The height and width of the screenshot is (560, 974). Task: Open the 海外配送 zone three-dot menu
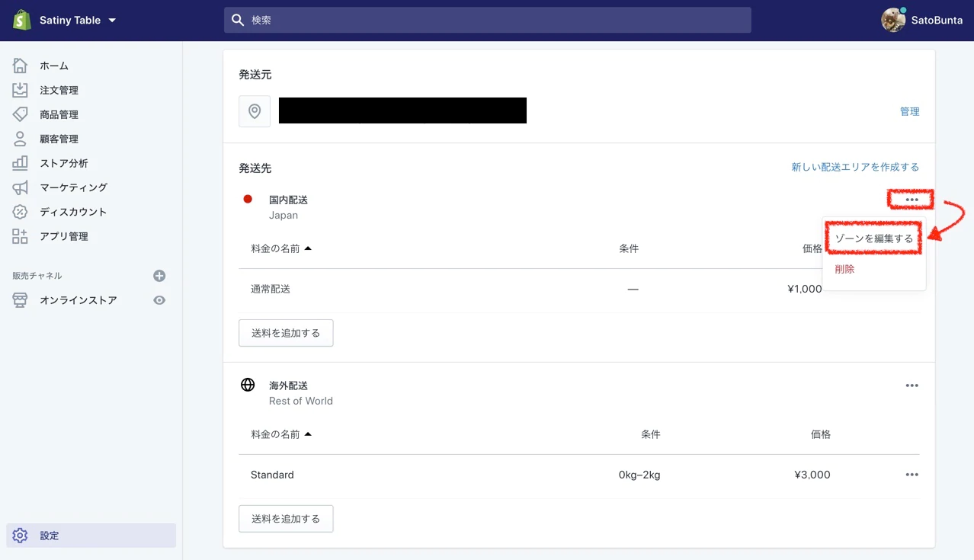click(912, 386)
